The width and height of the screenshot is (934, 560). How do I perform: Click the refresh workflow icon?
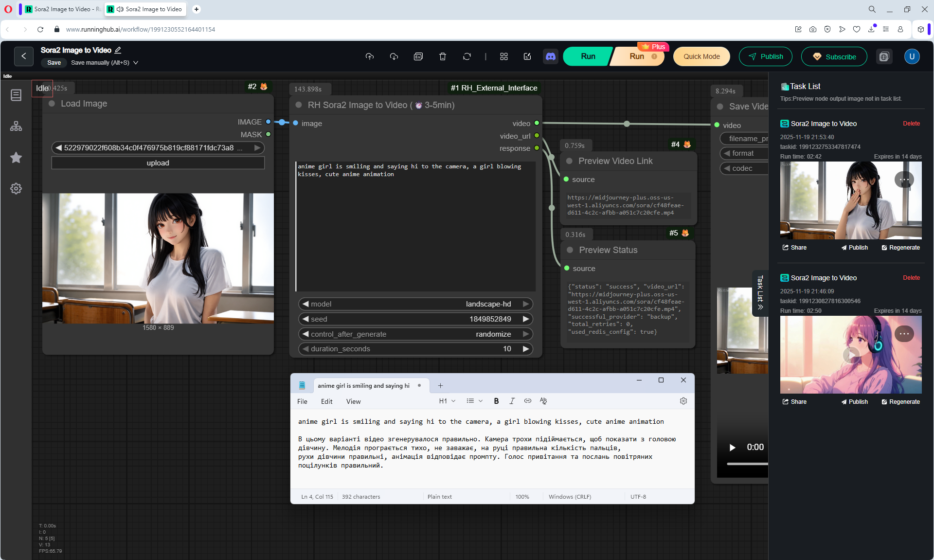467,56
